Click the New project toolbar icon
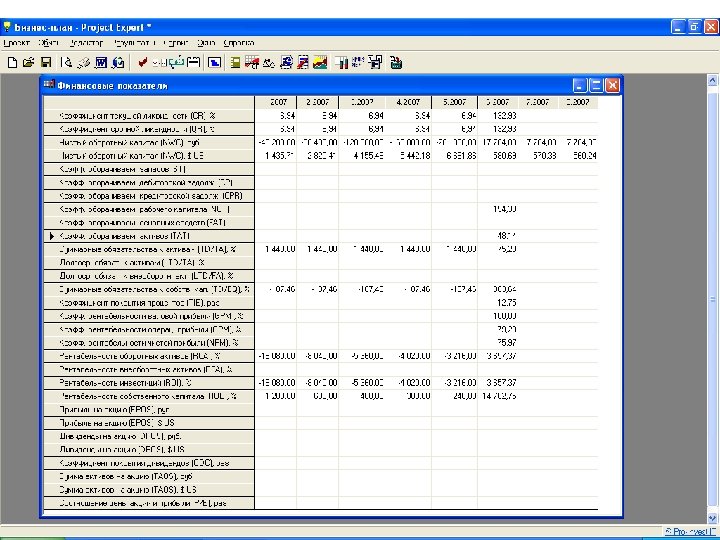 click(12, 62)
